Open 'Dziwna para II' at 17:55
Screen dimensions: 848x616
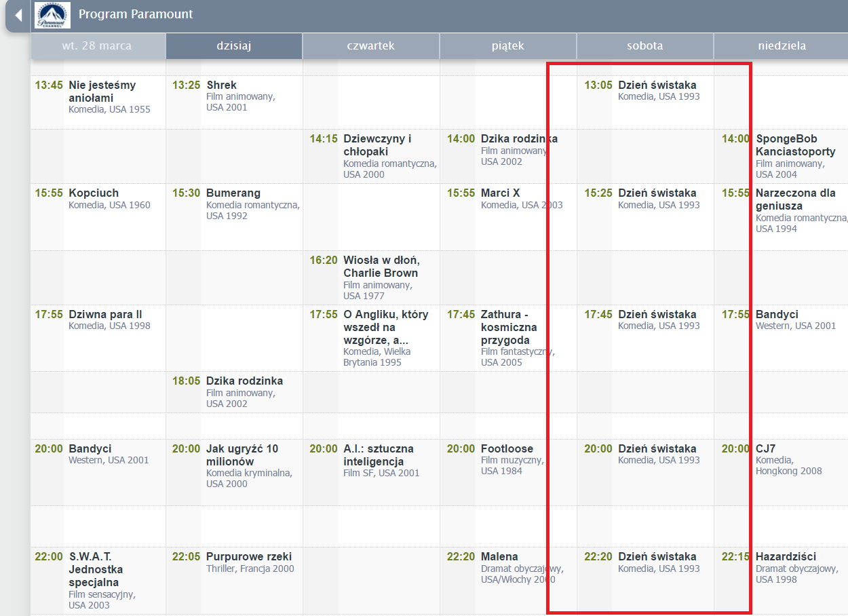tap(105, 314)
